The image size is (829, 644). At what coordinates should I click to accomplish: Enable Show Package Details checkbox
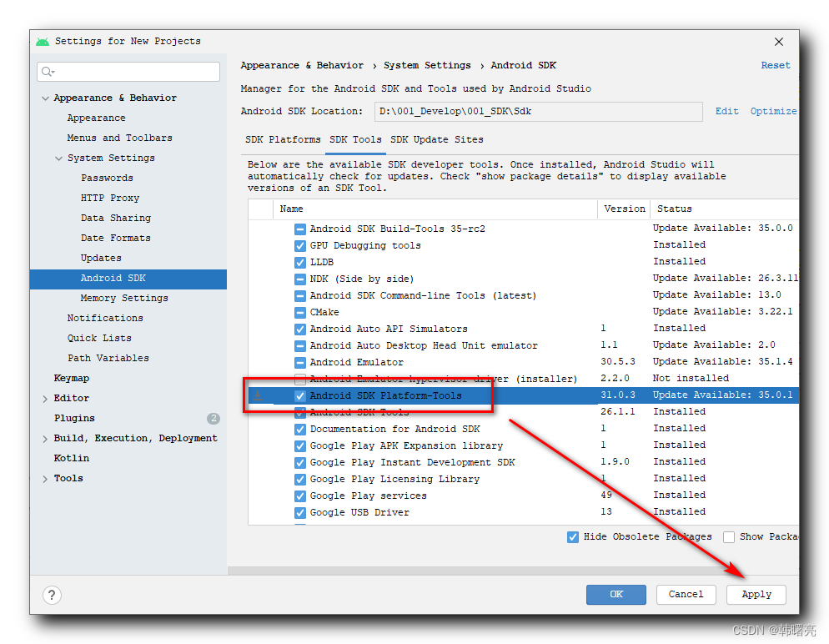pyautogui.click(x=729, y=537)
